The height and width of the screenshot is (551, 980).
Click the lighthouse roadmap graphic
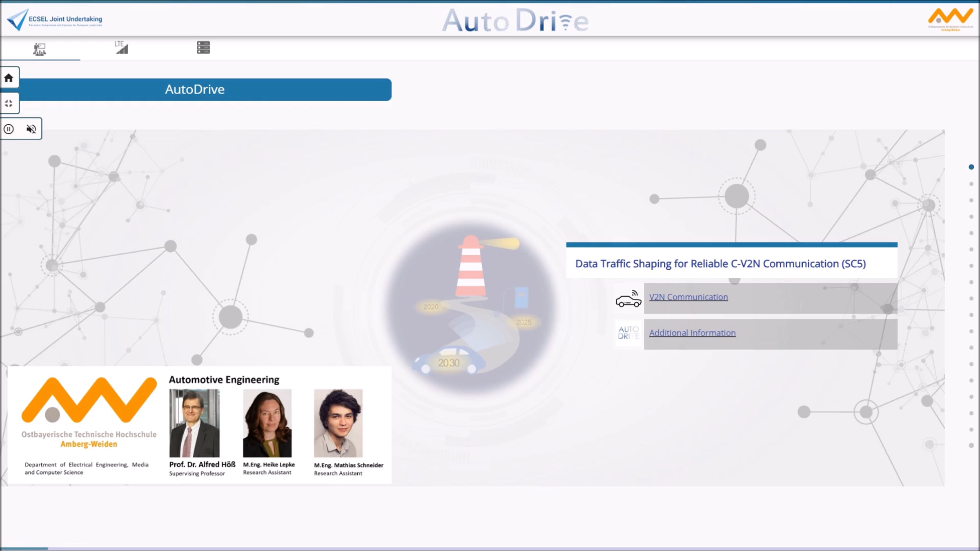pyautogui.click(x=470, y=306)
